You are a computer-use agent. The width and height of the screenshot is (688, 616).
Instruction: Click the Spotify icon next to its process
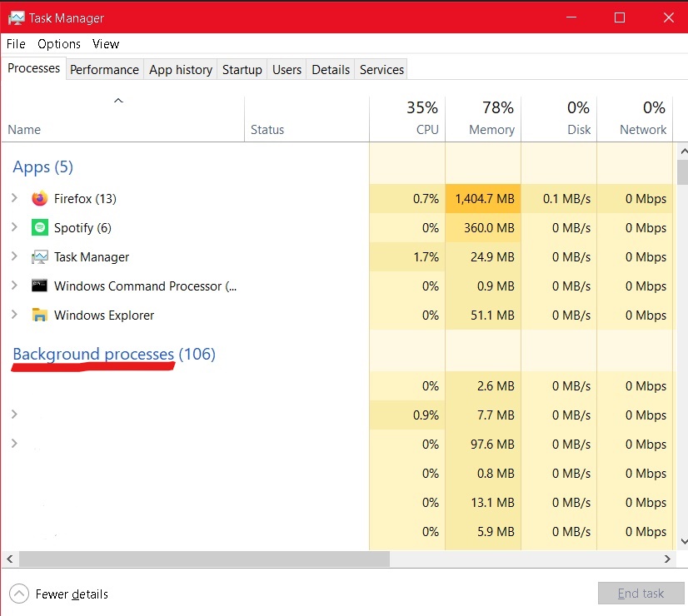pos(40,227)
